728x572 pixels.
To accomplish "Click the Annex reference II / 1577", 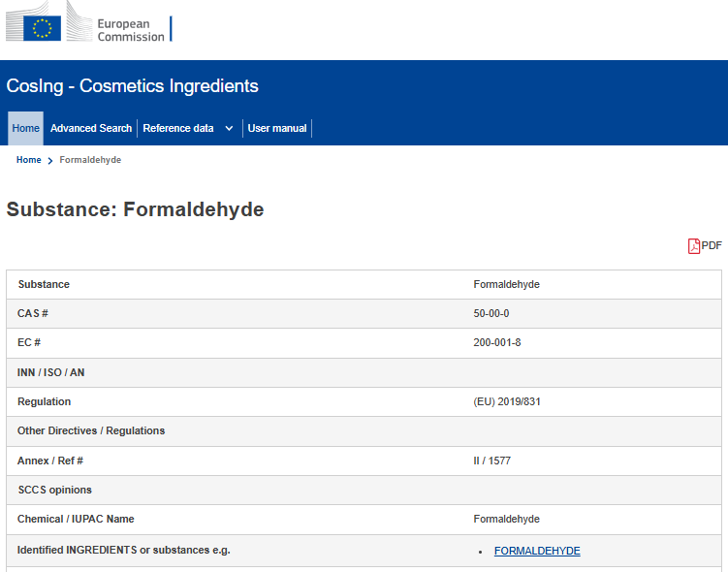I will (x=491, y=461).
